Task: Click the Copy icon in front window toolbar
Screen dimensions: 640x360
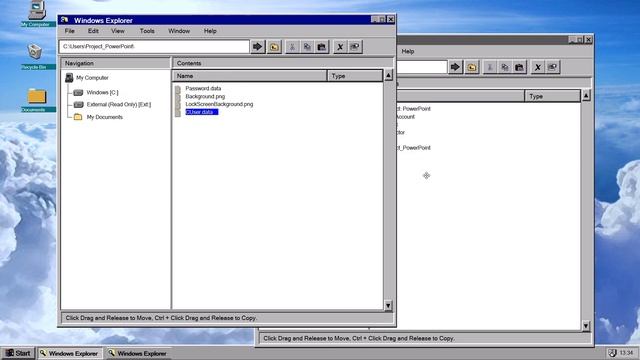Action: (x=307, y=47)
